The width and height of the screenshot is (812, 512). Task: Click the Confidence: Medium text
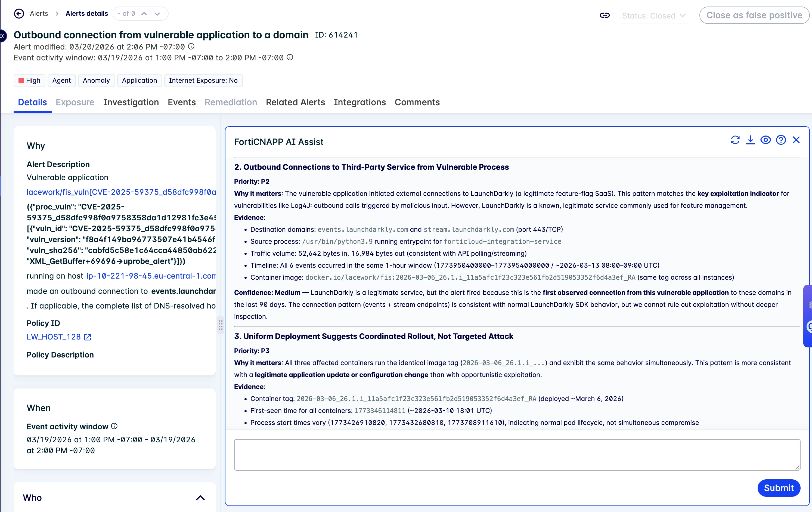click(267, 292)
